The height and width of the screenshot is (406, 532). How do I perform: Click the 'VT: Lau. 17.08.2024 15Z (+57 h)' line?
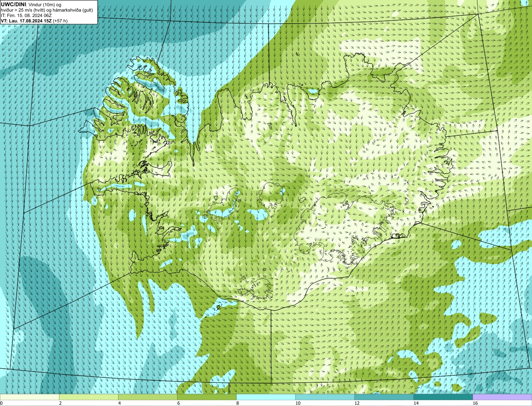(34, 20)
